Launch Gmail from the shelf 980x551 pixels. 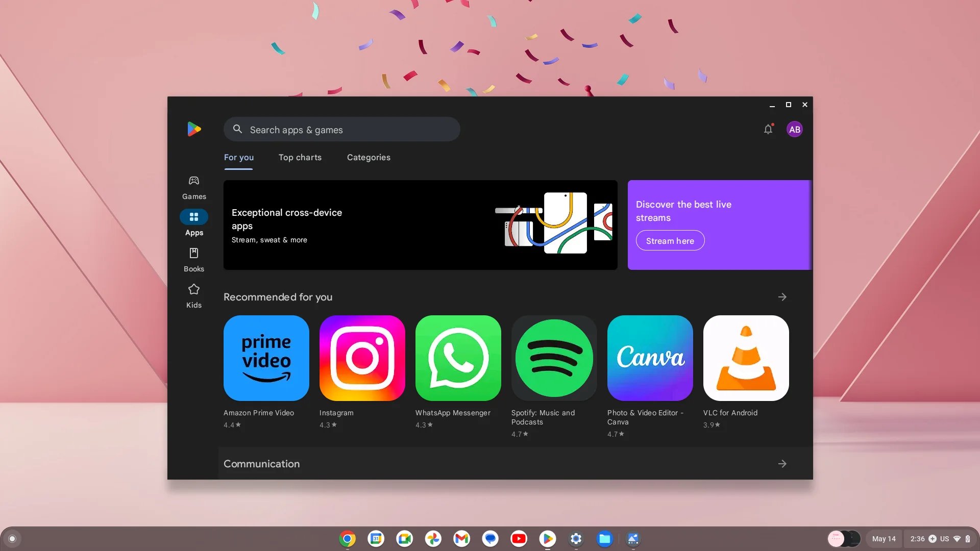click(x=462, y=539)
